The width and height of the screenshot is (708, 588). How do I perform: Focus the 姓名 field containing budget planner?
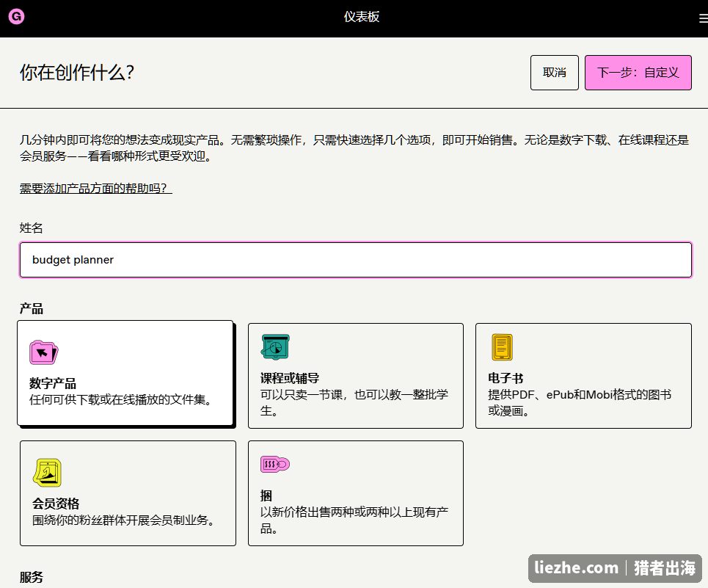(356, 260)
